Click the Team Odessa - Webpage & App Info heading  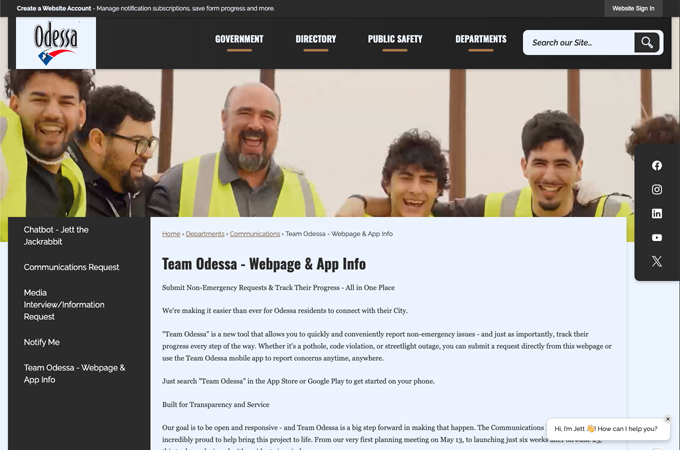pos(264,264)
